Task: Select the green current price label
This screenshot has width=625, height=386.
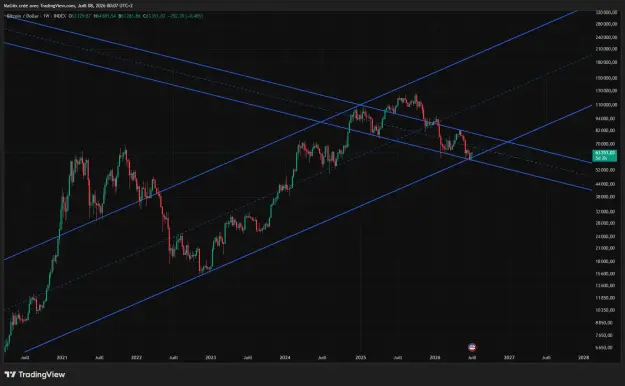Action: tap(605, 156)
